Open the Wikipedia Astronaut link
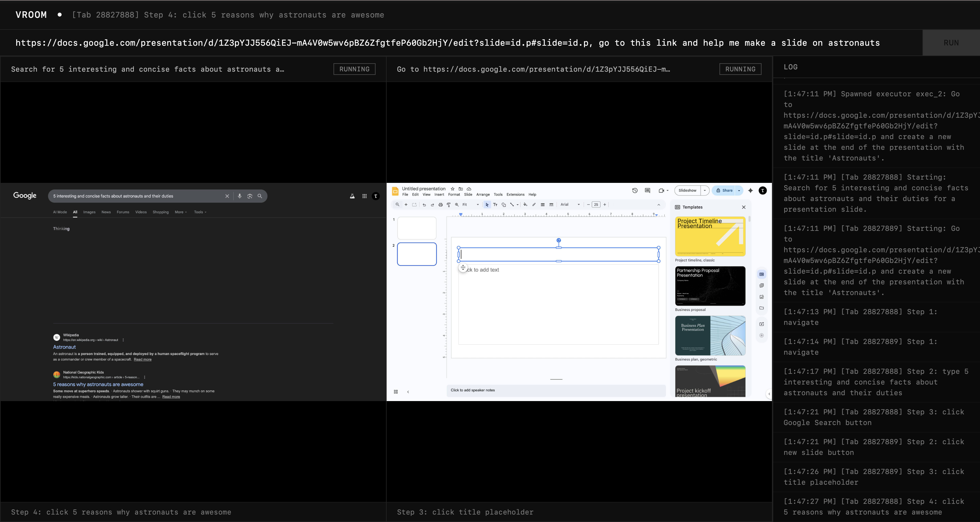The image size is (980, 522). (x=64, y=347)
